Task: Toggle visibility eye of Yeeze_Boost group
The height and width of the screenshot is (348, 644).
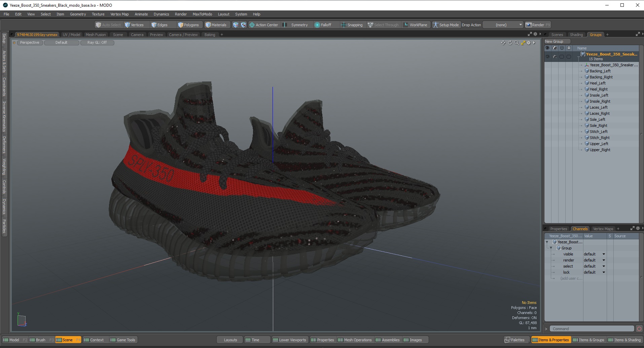Action: 547,57
